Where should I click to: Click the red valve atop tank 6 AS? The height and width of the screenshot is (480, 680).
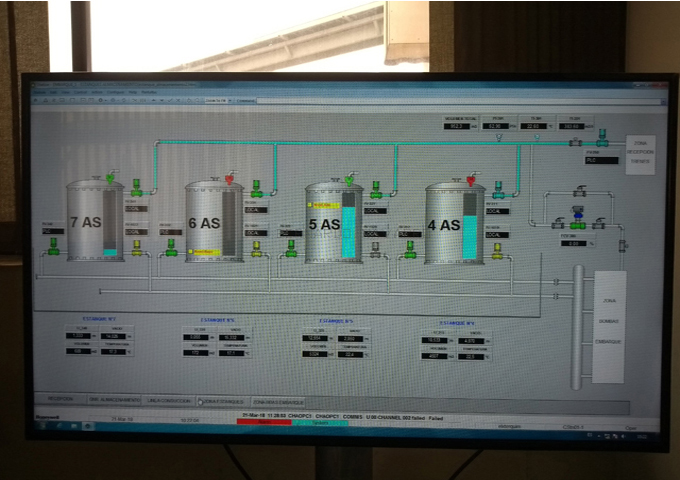coord(229,180)
